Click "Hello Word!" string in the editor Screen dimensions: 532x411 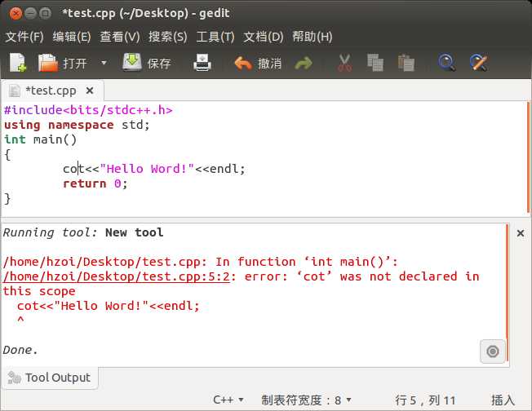147,169
